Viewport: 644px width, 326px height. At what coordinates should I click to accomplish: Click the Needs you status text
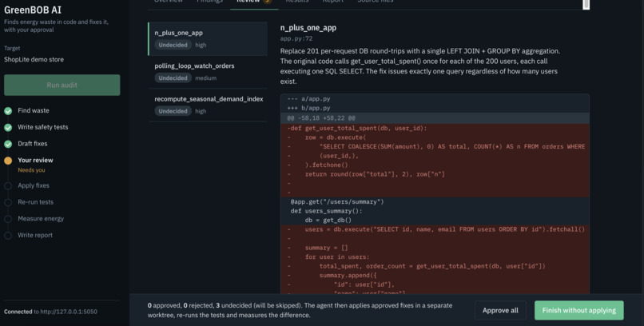(31, 170)
